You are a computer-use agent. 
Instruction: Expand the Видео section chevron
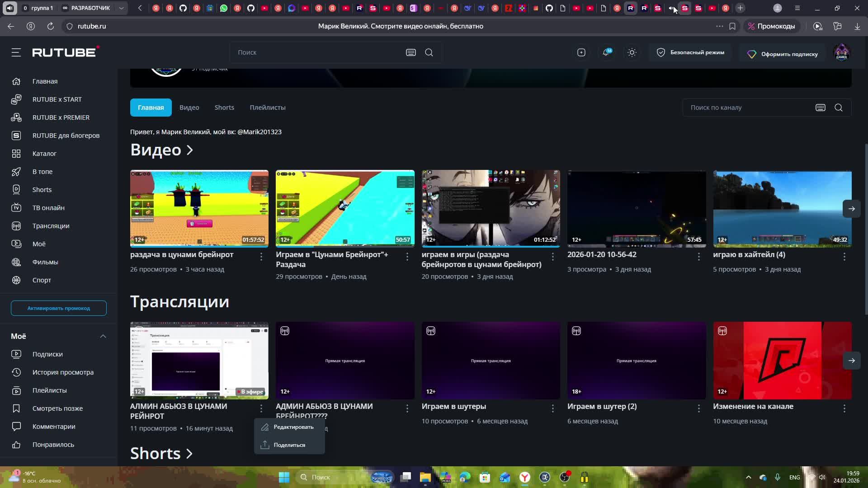tap(190, 150)
